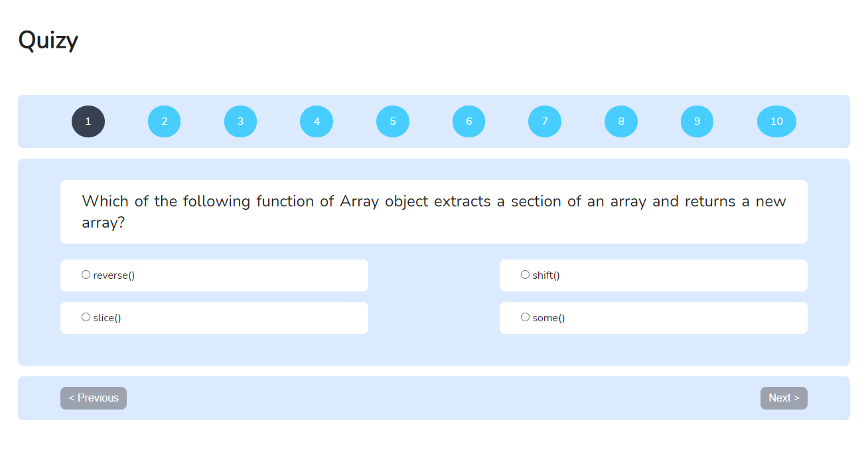868x454 pixels.
Task: Select question 7 circle
Action: point(545,121)
